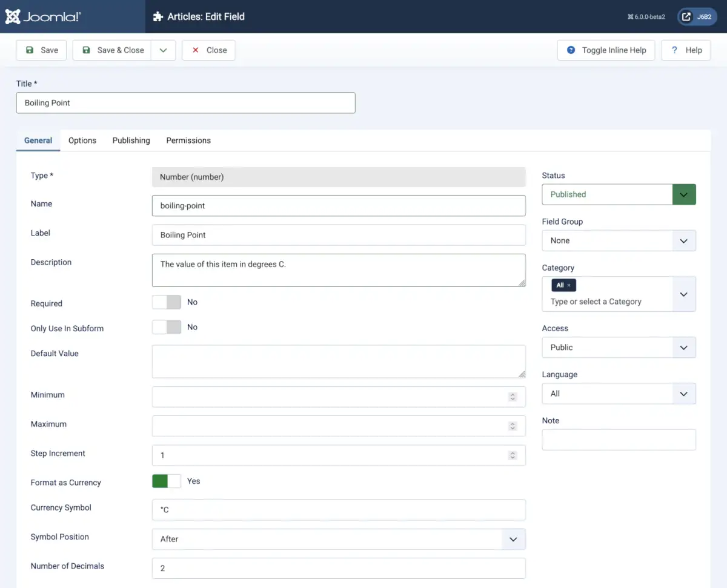Viewport: 727px width, 588px height.
Task: Switch to the Options tab
Action: pos(82,140)
